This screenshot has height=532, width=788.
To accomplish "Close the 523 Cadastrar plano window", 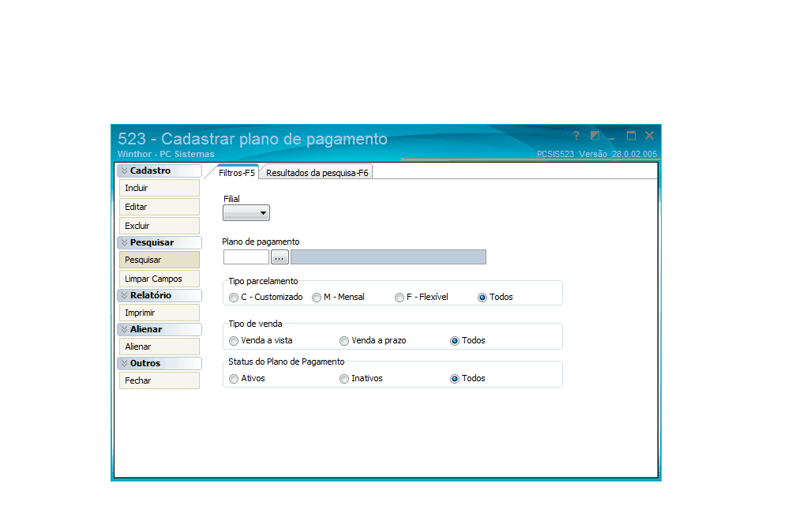I will coord(649,135).
